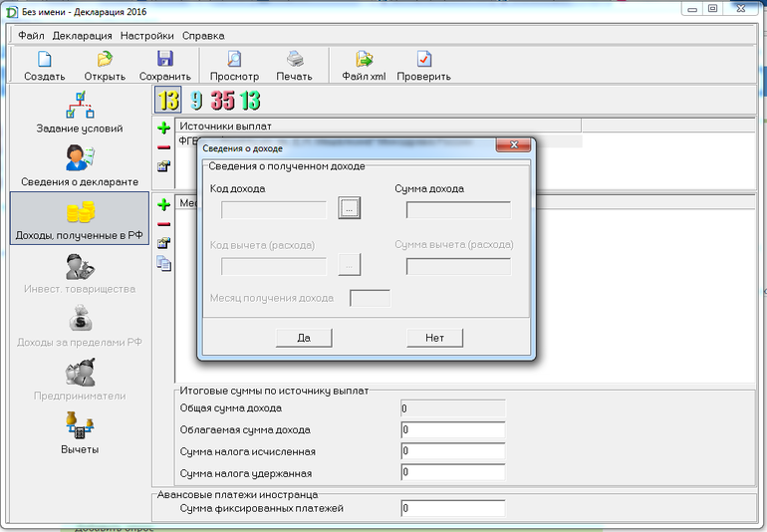Select 9 percent tax rate

point(196,101)
